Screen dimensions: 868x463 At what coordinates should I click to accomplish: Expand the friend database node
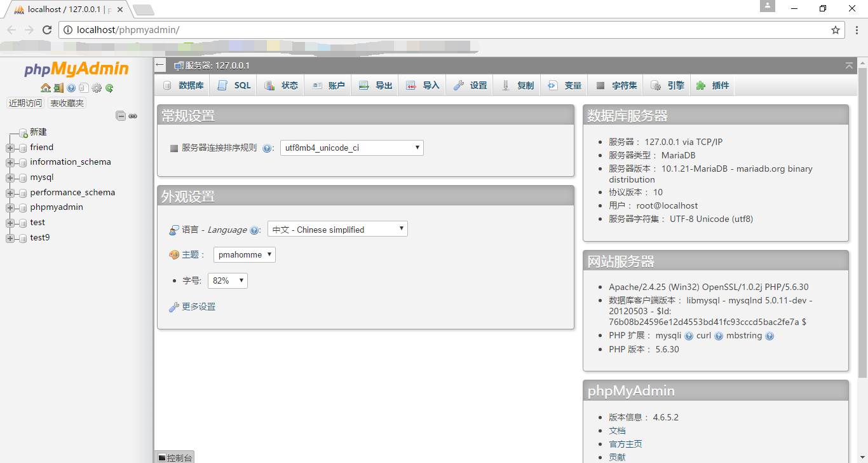(x=10, y=148)
